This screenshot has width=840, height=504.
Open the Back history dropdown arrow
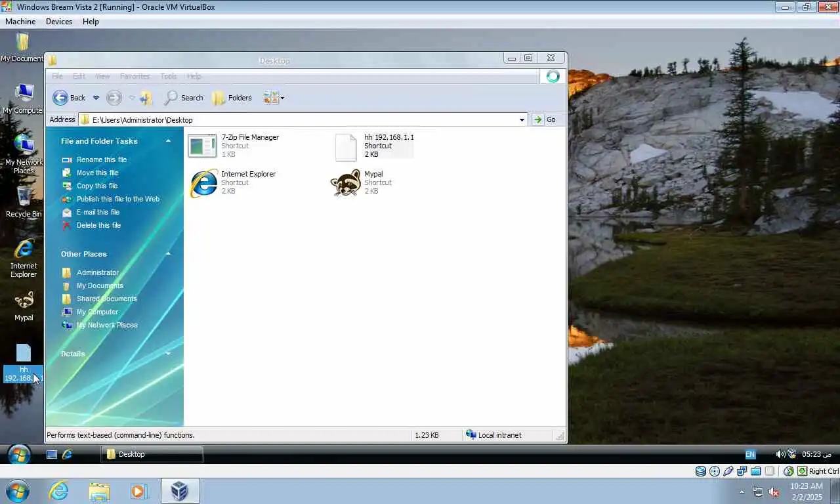point(96,98)
